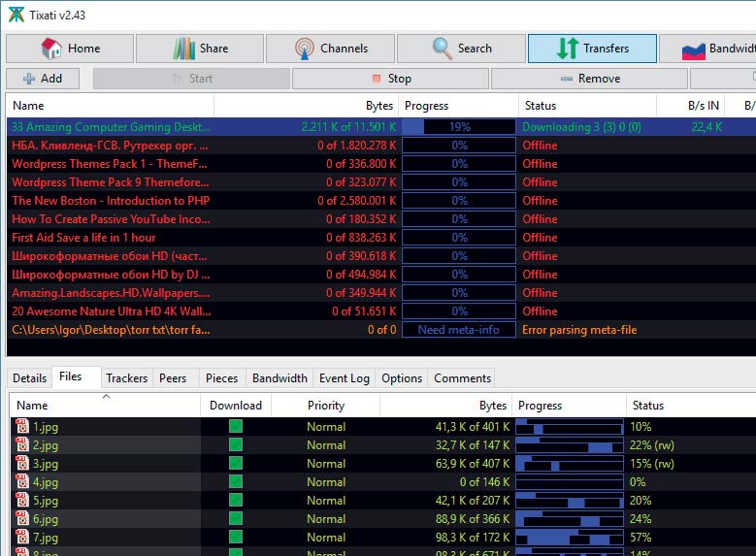Select '20 Awesome Nature Ultra HD 4K Wall...' row
The image size is (756, 556).
[380, 311]
